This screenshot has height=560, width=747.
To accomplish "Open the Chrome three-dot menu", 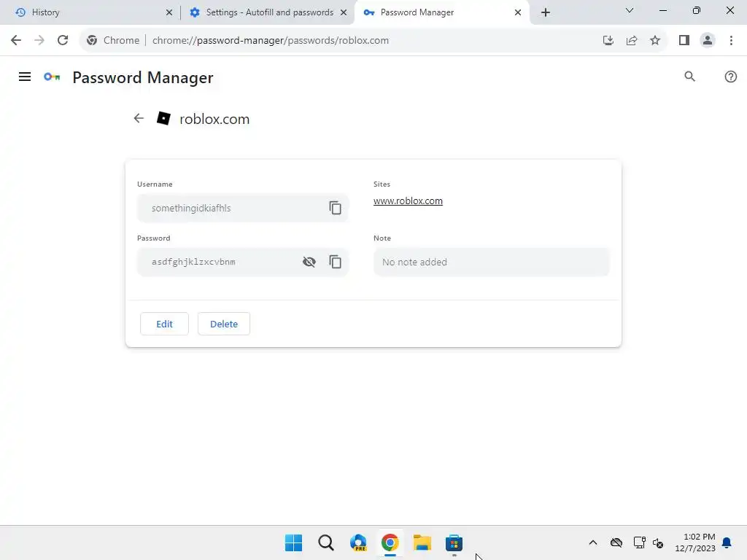I will pos(731,41).
